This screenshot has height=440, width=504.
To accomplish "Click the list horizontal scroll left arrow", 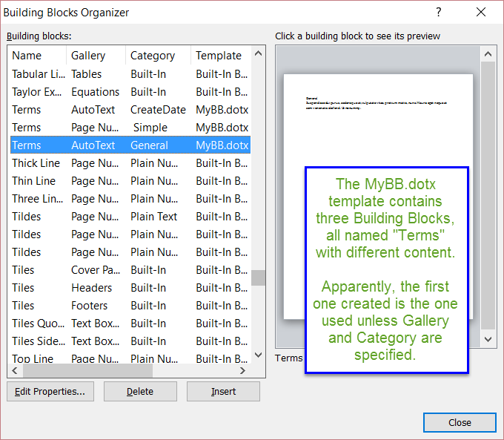I will (x=15, y=370).
